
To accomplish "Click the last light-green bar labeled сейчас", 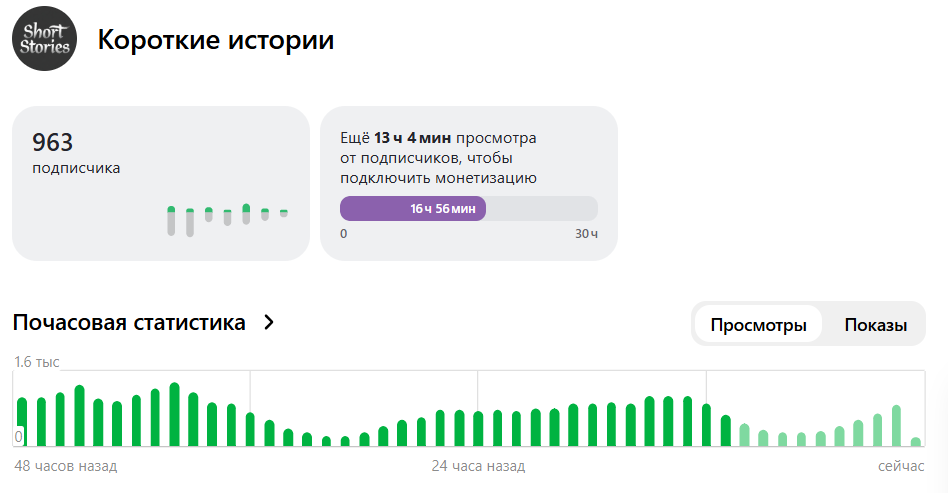I will click(915, 441).
